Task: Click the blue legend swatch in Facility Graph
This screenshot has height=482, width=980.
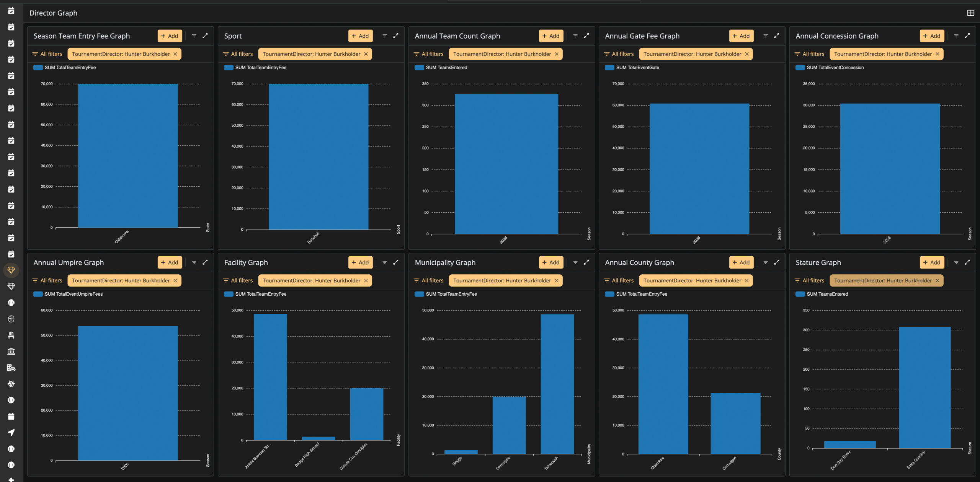Action: tap(229, 294)
